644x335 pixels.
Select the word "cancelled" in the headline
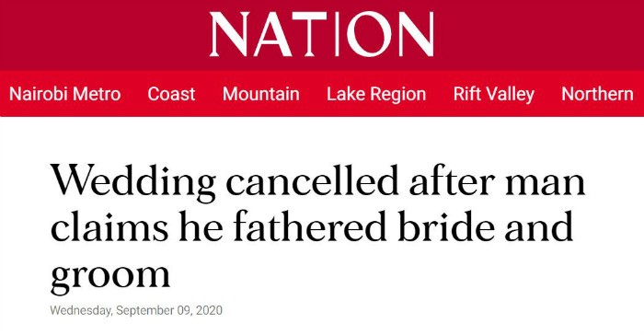pyautogui.click(x=312, y=180)
